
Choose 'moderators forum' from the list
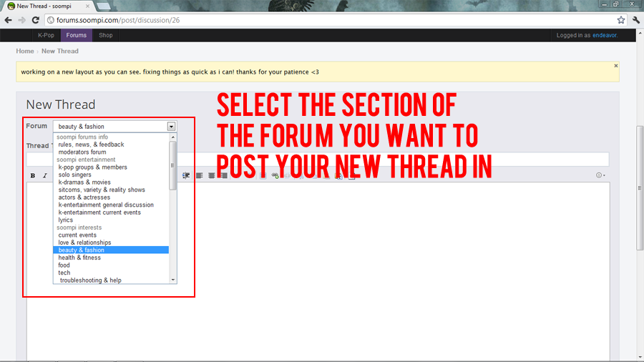82,152
